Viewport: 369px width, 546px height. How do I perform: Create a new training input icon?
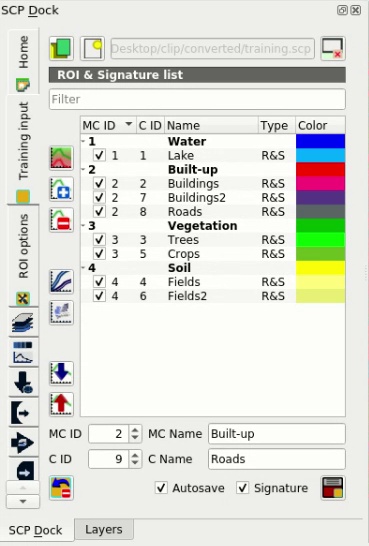pyautogui.click(x=92, y=48)
